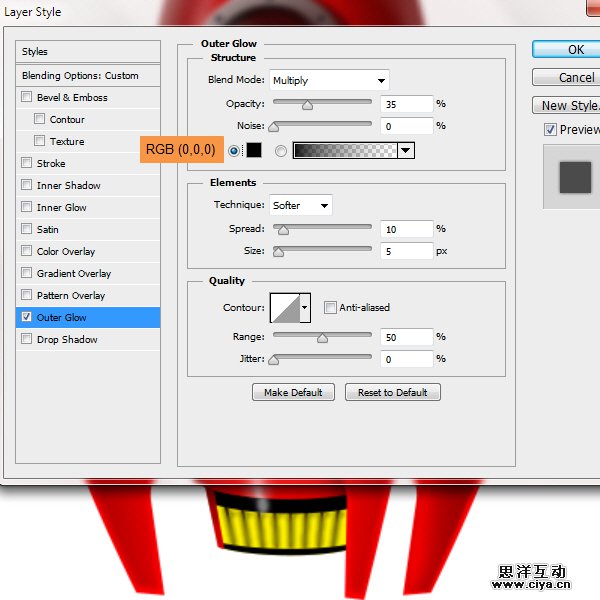Check the Color Overlay box
600x600 pixels.
pyautogui.click(x=26, y=251)
